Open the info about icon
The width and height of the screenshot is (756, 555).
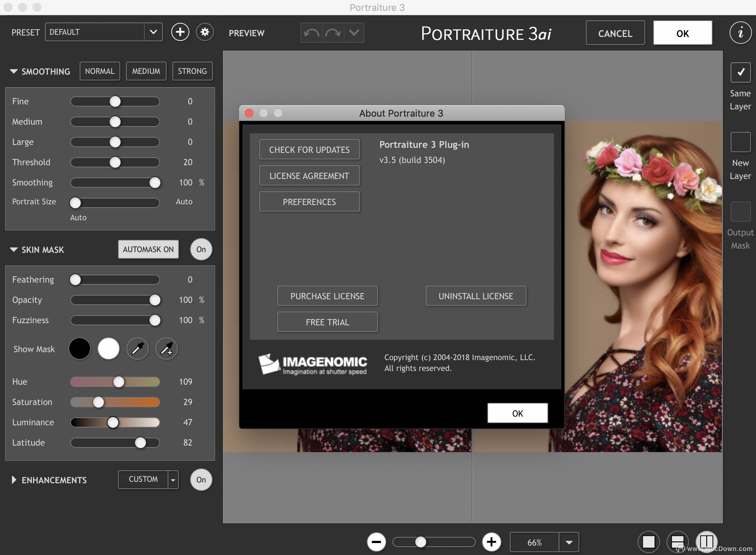(740, 33)
